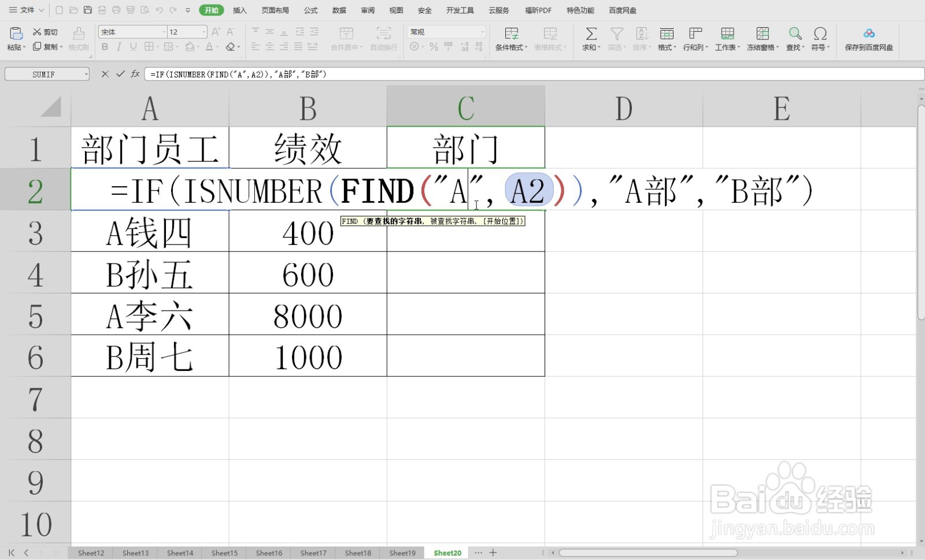Click the Increase indent icon

tap(314, 32)
